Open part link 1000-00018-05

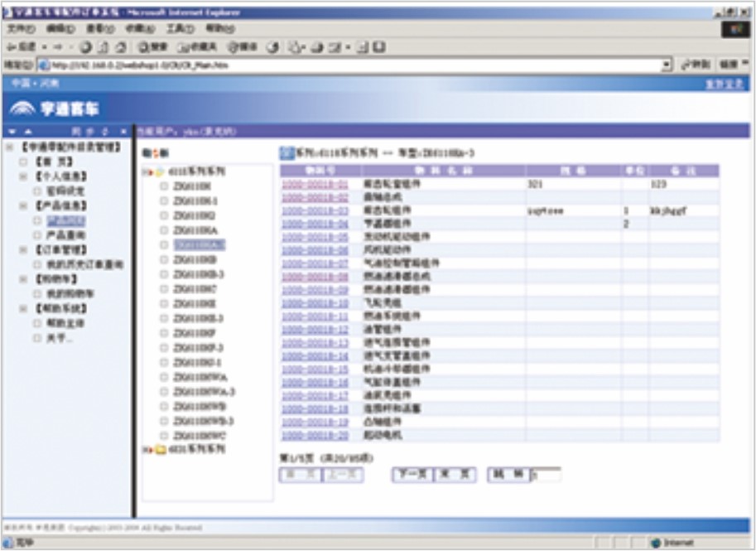[x=315, y=236]
